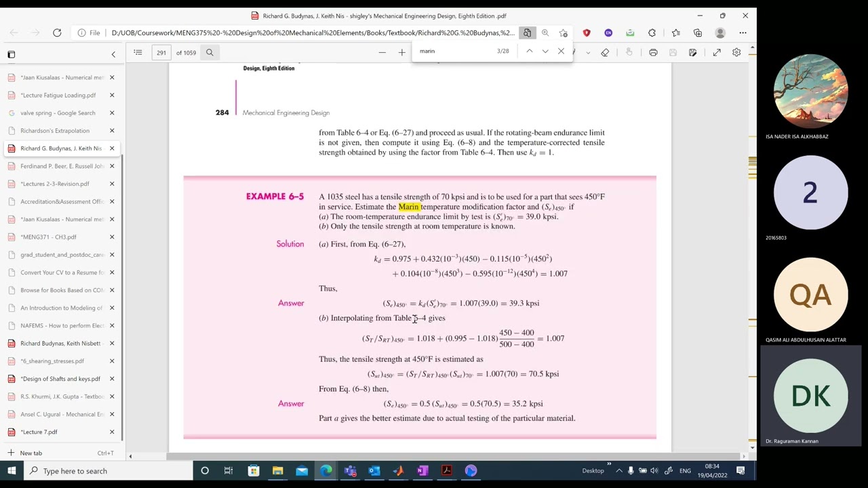Open File Explorer from the taskbar
Viewport: 868px width, 488px height.
click(277, 470)
